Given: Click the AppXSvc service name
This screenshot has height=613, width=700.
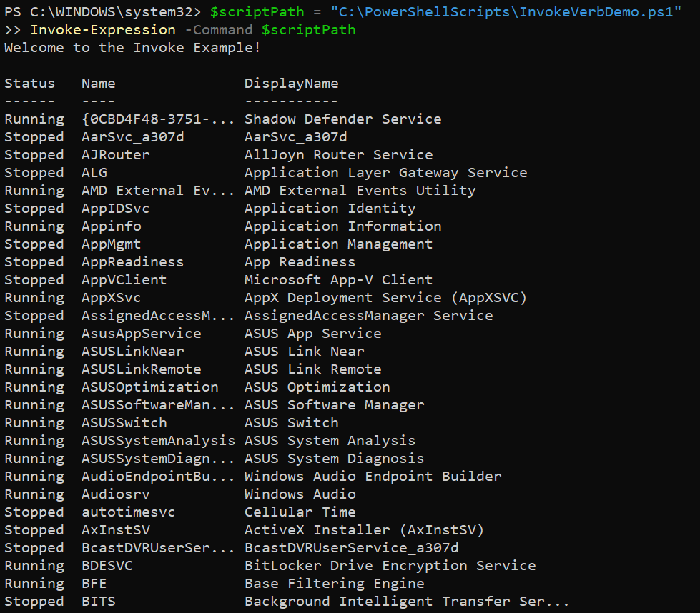Looking at the screenshot, I should [112, 298].
